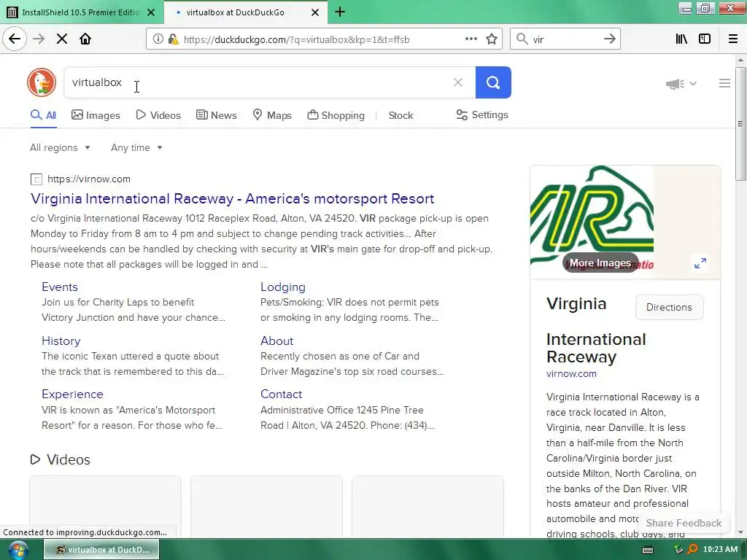Viewport: 747px width, 560px height.
Task: Click the https://virnow.com result URL
Action: [x=88, y=179]
